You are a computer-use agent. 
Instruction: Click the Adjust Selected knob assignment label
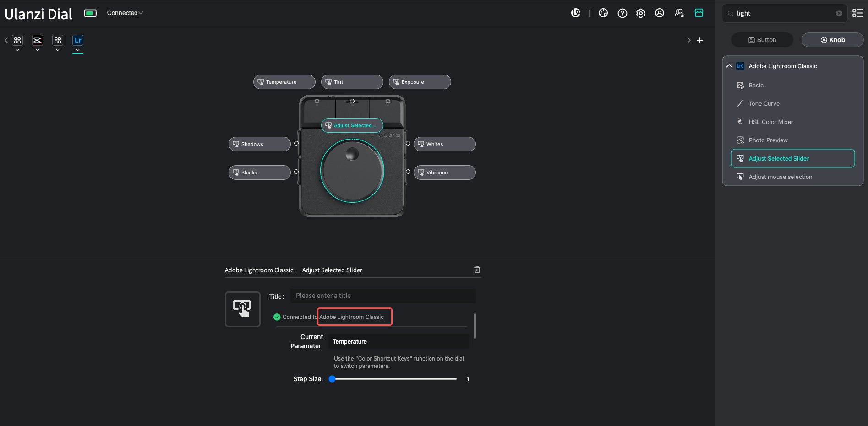(x=352, y=125)
